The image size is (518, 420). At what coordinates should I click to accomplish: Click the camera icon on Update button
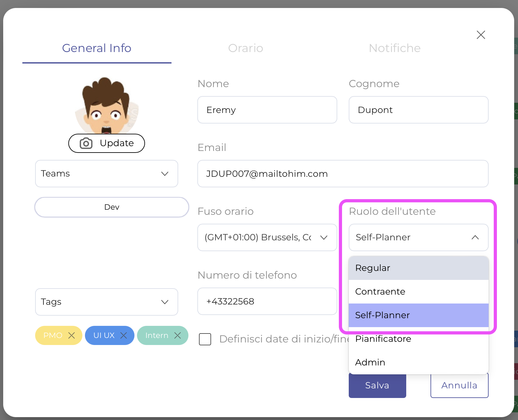coord(86,143)
